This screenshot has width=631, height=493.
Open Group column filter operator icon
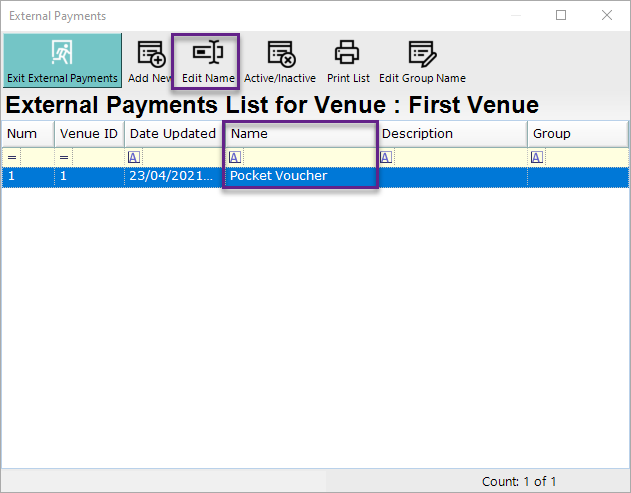coord(537,157)
